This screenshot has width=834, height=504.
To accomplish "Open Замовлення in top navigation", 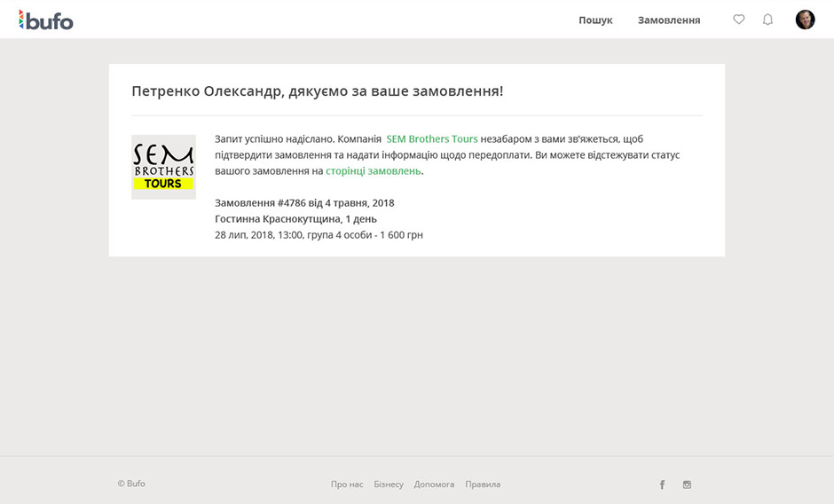I will [669, 20].
